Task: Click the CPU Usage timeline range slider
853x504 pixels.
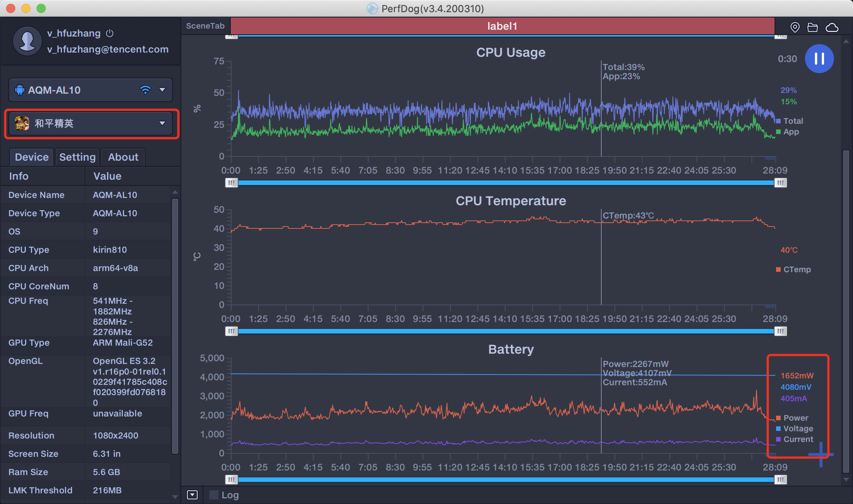Action: 506,183
